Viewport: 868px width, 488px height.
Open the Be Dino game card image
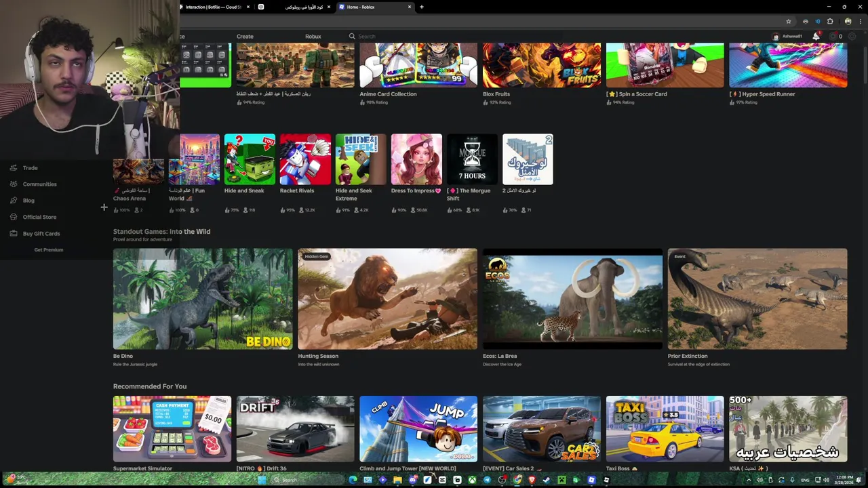(x=203, y=299)
